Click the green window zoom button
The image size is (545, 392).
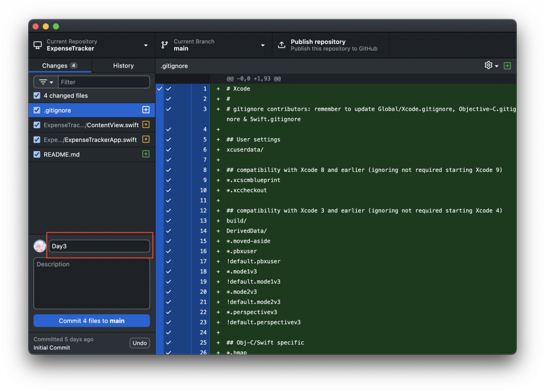[56, 27]
